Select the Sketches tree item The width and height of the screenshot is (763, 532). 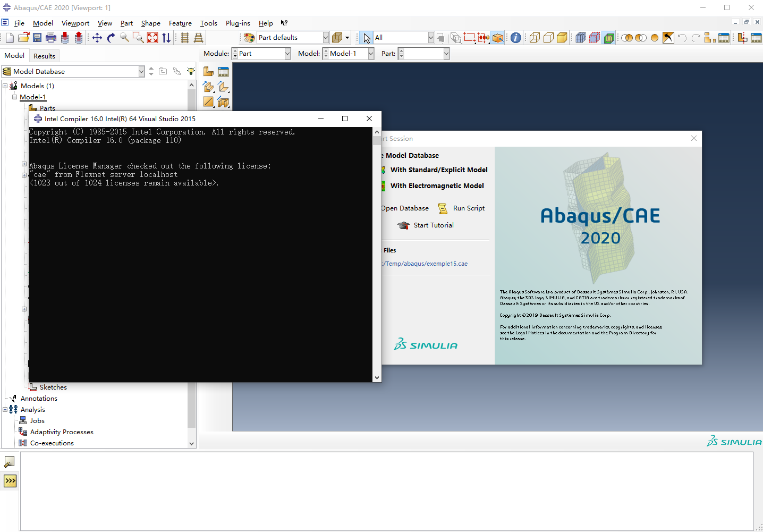[53, 387]
